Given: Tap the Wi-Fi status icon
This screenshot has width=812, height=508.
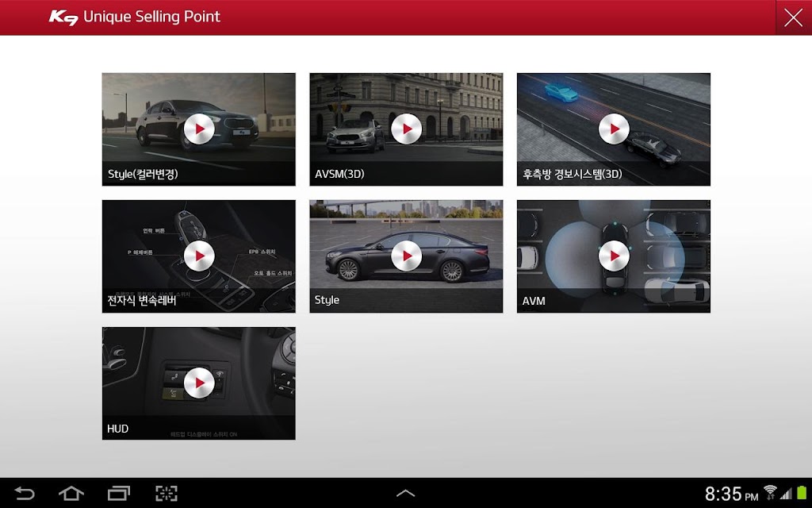Looking at the screenshot, I should [x=770, y=492].
